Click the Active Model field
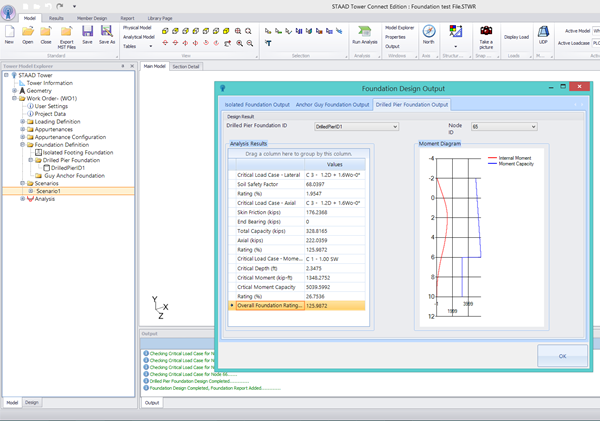 coord(596,31)
